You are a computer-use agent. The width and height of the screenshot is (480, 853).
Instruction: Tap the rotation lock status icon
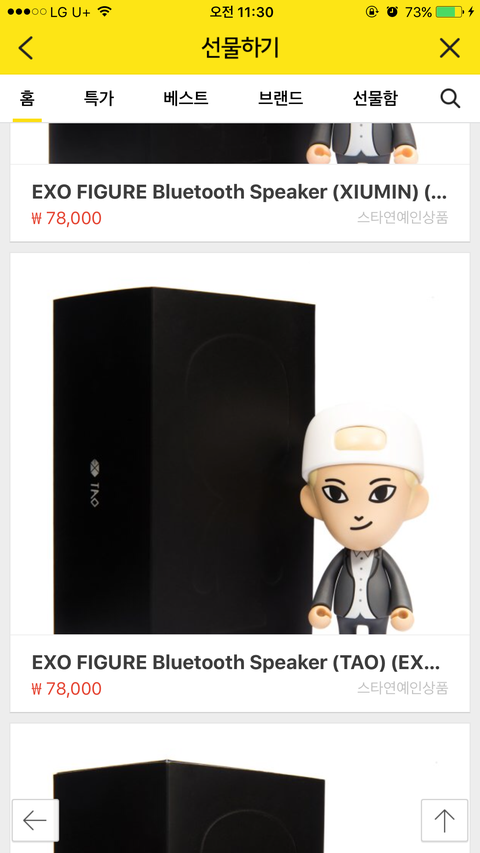click(x=371, y=11)
